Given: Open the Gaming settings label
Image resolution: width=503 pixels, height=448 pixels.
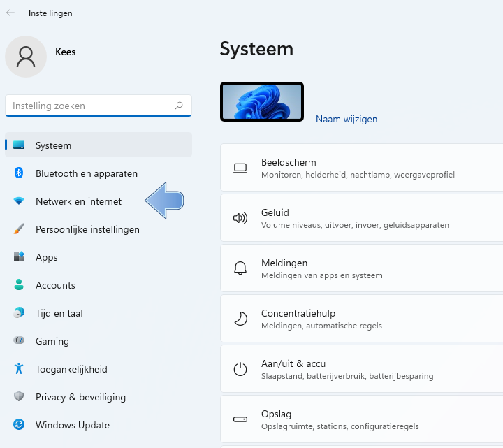Looking at the screenshot, I should (x=52, y=341).
